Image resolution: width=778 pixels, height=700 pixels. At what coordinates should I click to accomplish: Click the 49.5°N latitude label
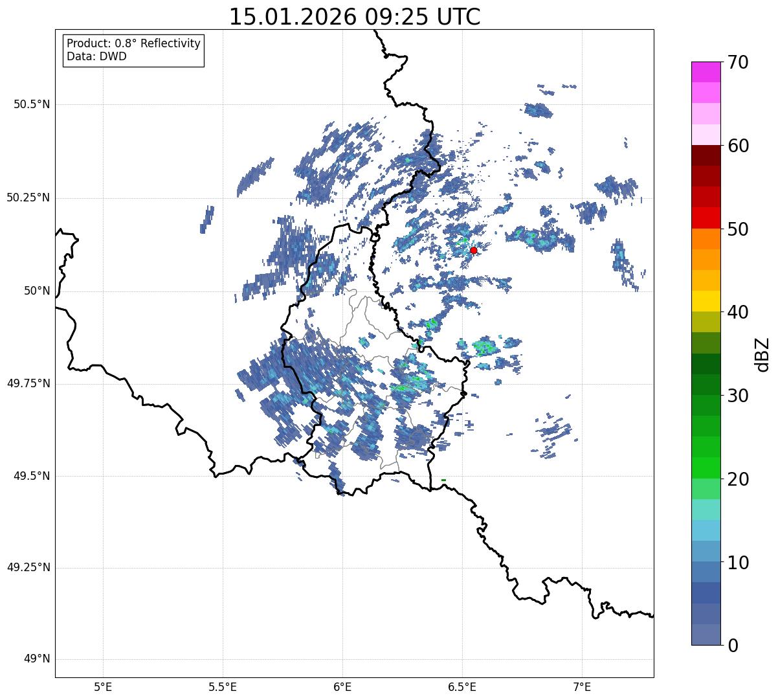click(x=32, y=476)
